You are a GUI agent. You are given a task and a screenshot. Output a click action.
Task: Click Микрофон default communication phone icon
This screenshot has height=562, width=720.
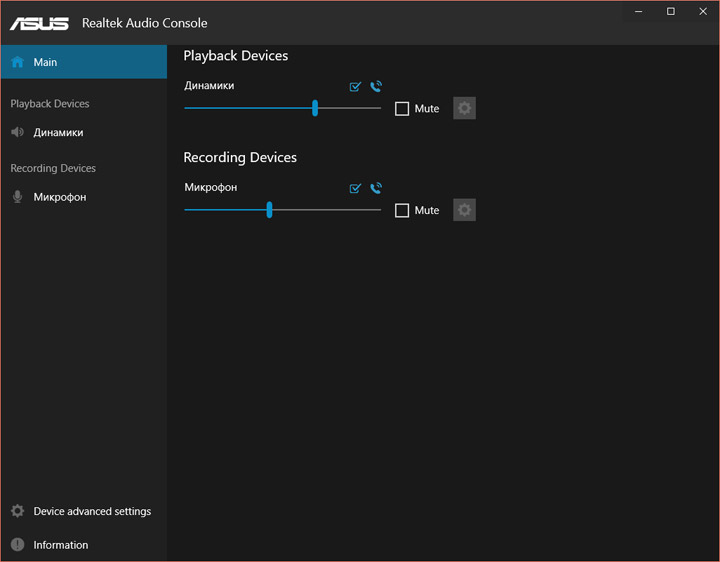click(376, 188)
